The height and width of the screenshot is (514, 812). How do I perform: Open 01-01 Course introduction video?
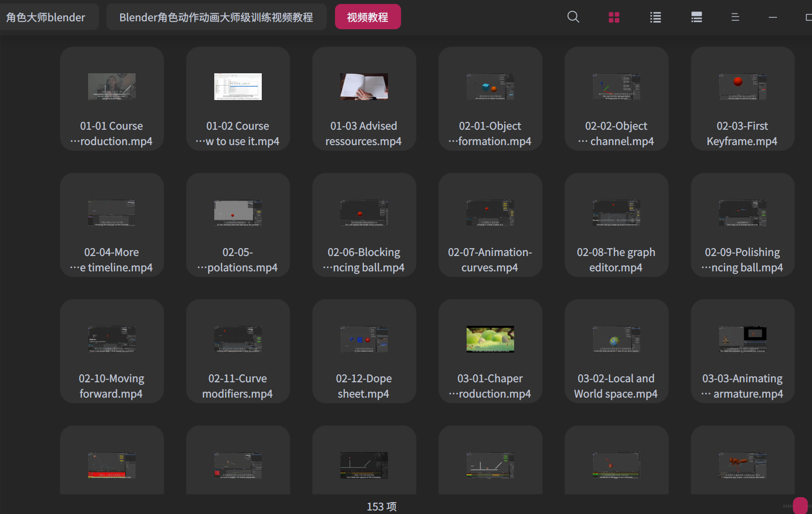[111, 99]
